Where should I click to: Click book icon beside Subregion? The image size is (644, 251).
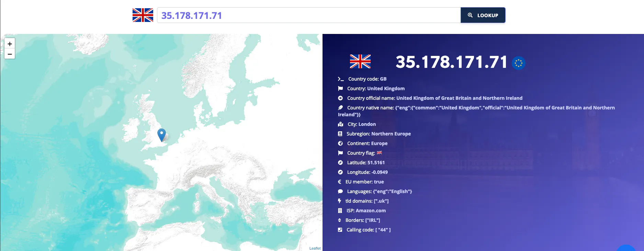pyautogui.click(x=340, y=134)
